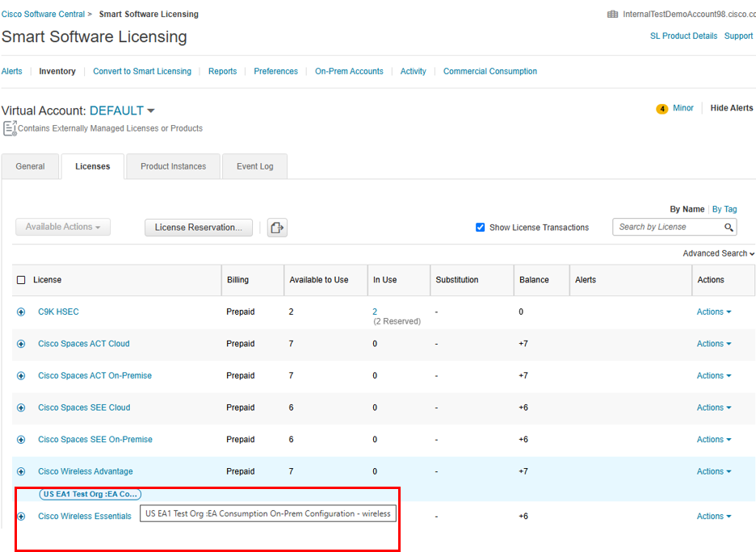This screenshot has height=552, width=756.
Task: Go to Cisco Software Central breadcrumb
Action: [x=43, y=14]
